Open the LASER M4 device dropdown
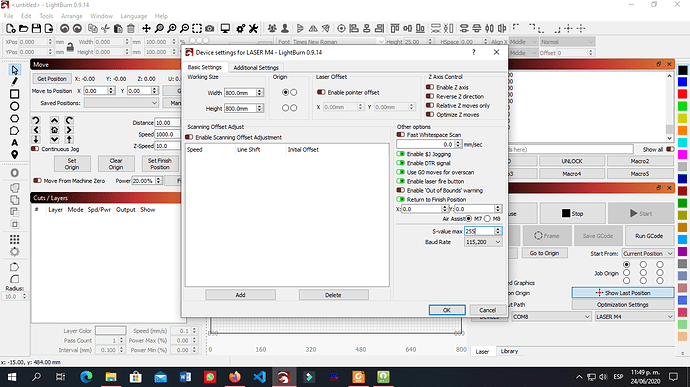Screen dimensions: 690x387 point(634,317)
